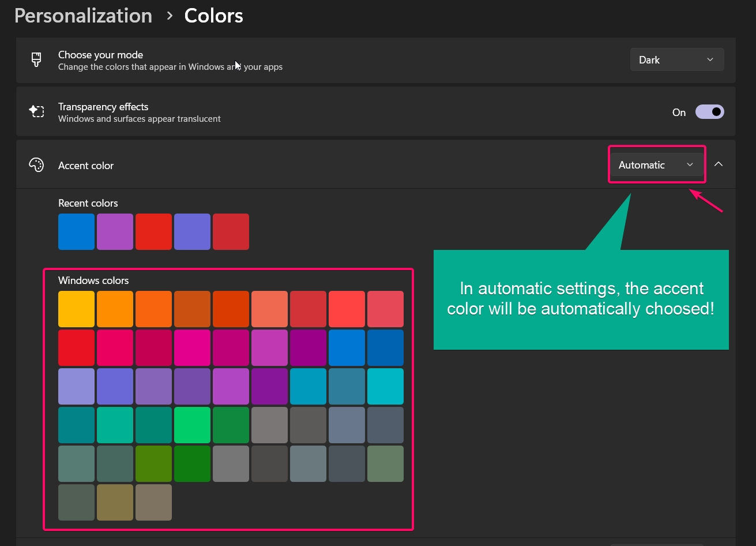Screen dimensions: 756x546
Task: Go back to Personalization breadcrumb
Action: (x=83, y=16)
